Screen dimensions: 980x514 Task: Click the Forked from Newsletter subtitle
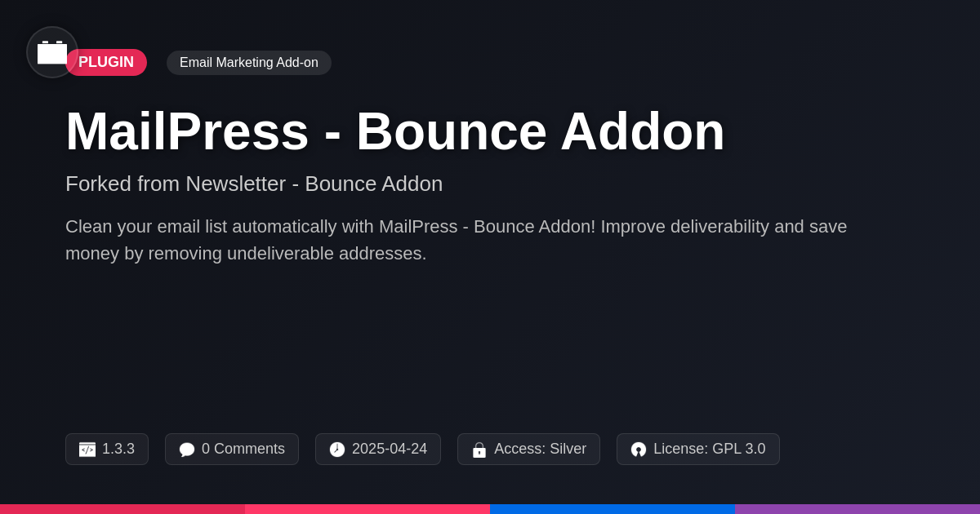coord(254,184)
